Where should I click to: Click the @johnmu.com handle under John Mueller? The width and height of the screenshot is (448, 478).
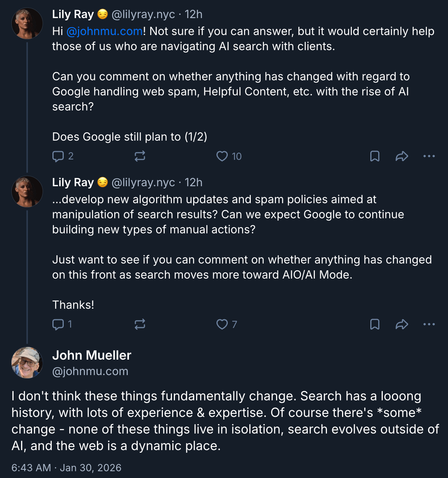pyautogui.click(x=90, y=371)
